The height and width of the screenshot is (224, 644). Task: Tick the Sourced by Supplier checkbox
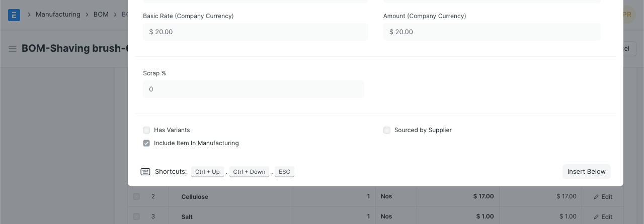pyautogui.click(x=387, y=130)
